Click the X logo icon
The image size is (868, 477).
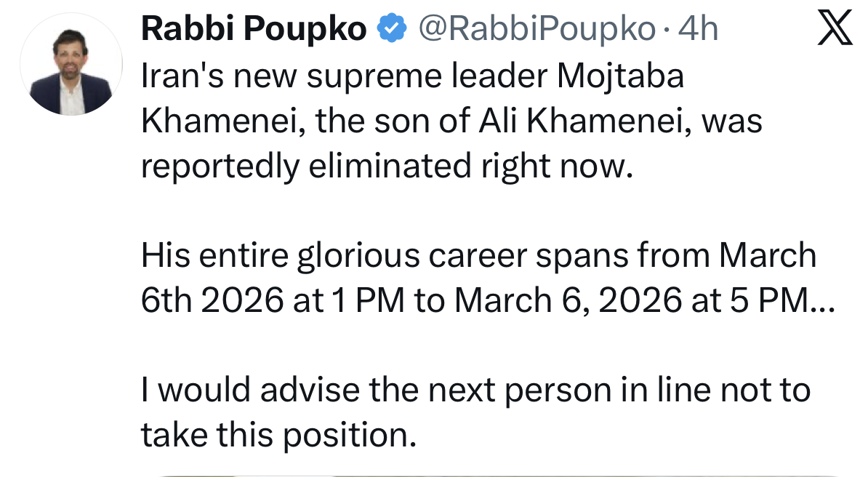[x=834, y=29]
